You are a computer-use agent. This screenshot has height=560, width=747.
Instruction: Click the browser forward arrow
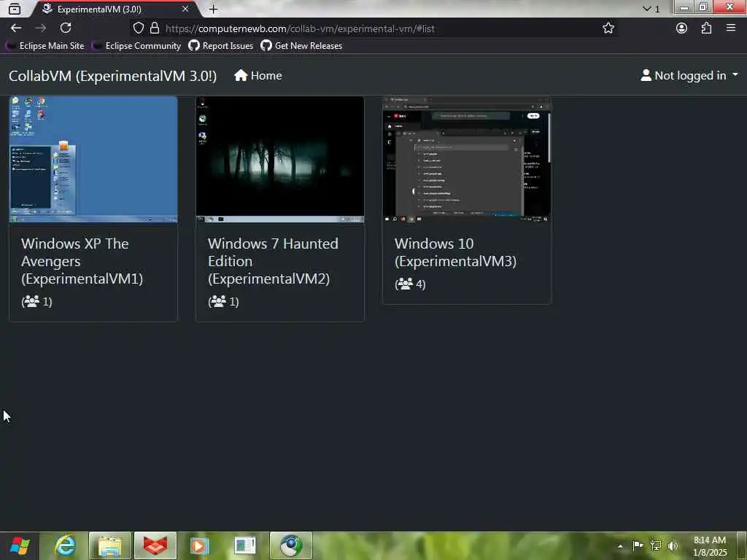[41, 28]
